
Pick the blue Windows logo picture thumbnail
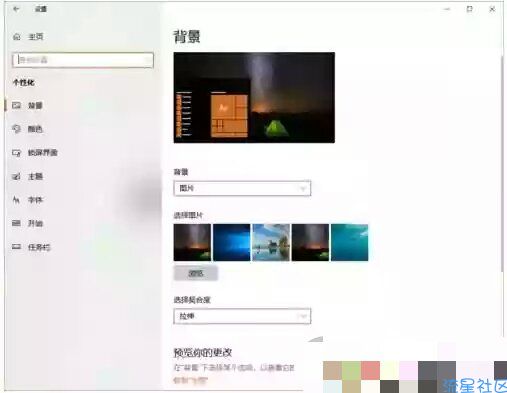[x=232, y=242]
